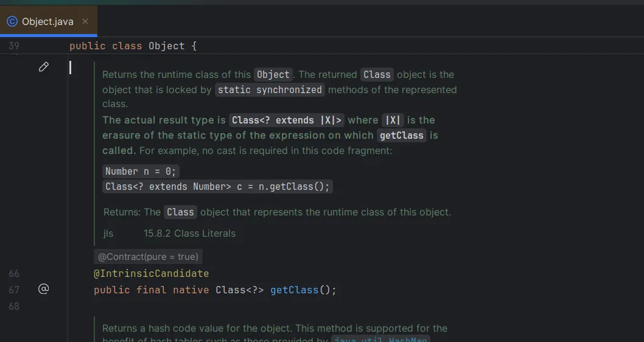Click the class icon on Object.java tab
Image resolution: width=644 pixels, height=342 pixels.
pos(12,21)
